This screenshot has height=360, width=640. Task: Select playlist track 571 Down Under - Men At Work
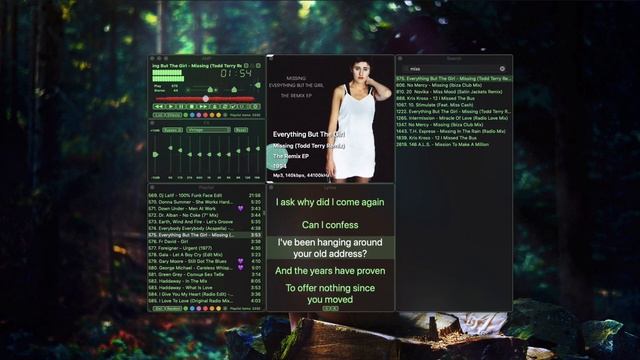(204, 209)
